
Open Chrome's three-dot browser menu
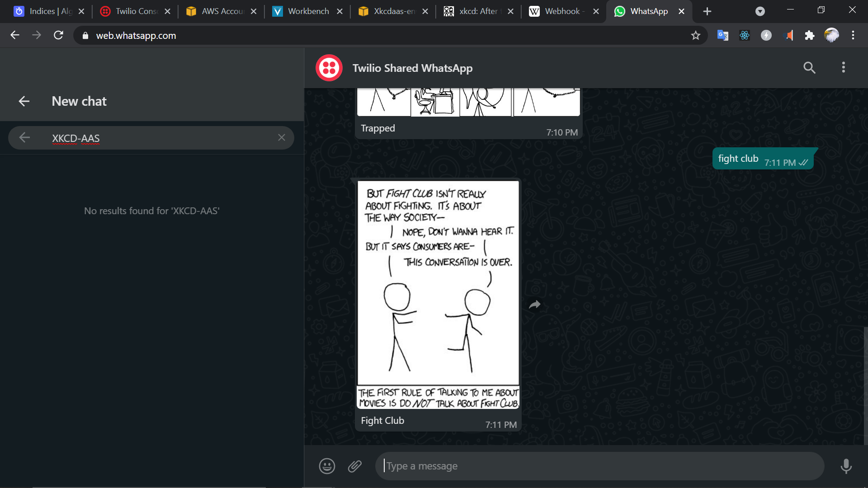853,35
